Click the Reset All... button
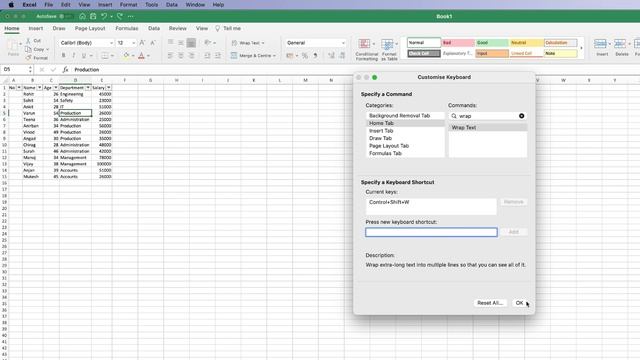This screenshot has width=640, height=360. [490, 303]
